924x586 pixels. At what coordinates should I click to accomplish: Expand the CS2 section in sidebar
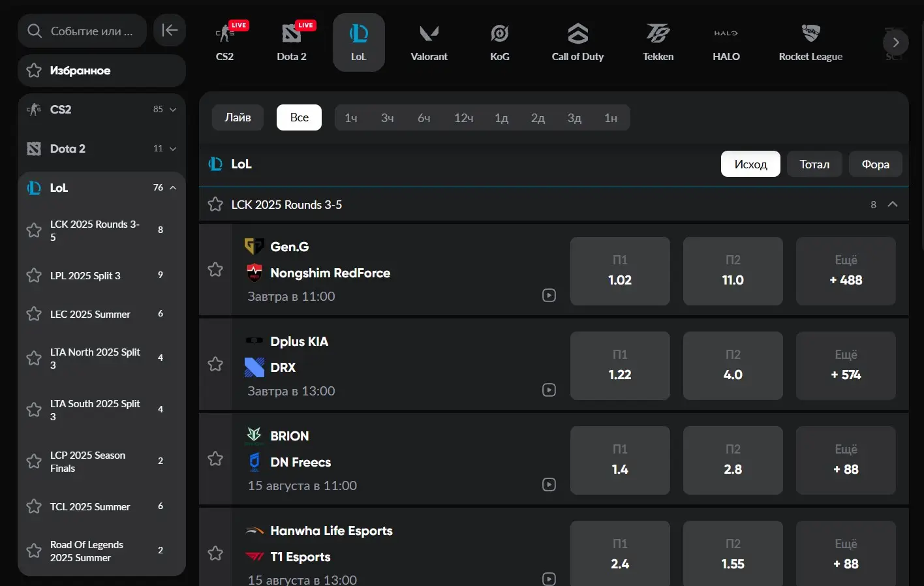pos(173,110)
